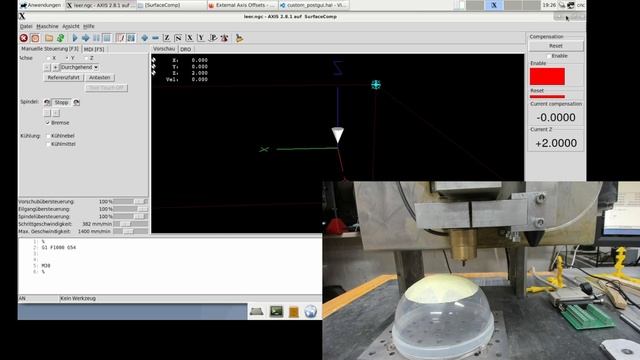
Task: Click the Antasten button
Action: pos(100,78)
